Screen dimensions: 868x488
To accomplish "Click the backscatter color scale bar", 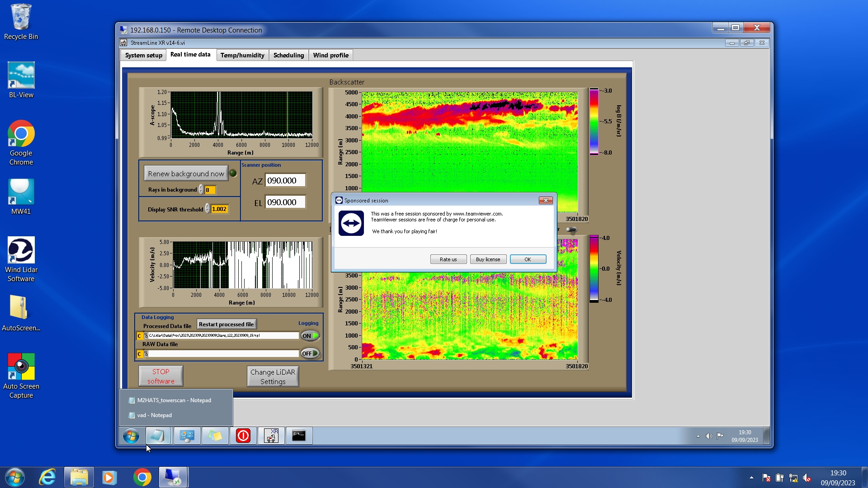I will click(x=594, y=122).
